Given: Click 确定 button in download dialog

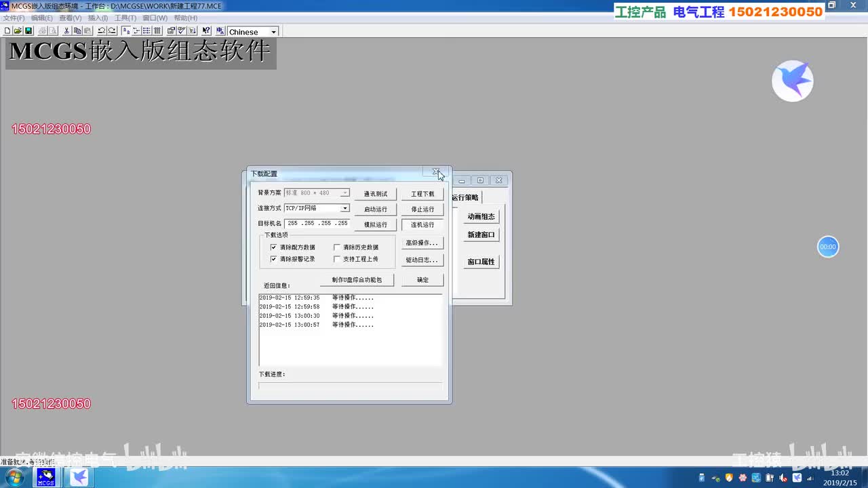Looking at the screenshot, I should point(422,280).
